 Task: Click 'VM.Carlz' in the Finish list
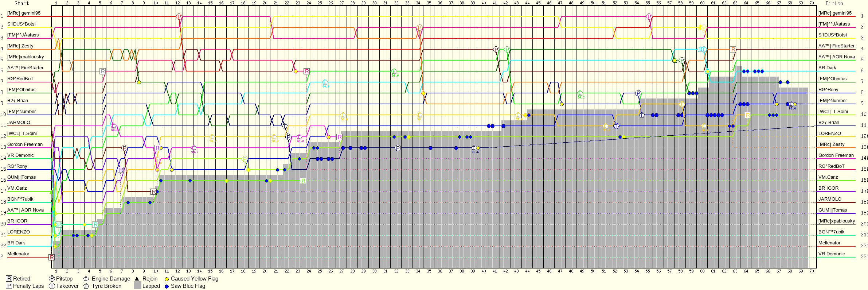828,177
